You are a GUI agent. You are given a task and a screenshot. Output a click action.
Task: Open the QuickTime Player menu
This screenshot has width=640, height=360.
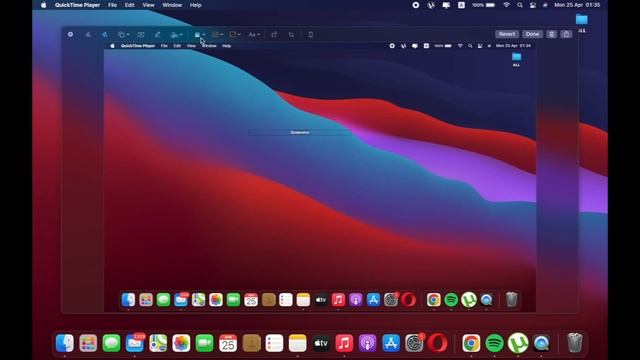click(77, 5)
